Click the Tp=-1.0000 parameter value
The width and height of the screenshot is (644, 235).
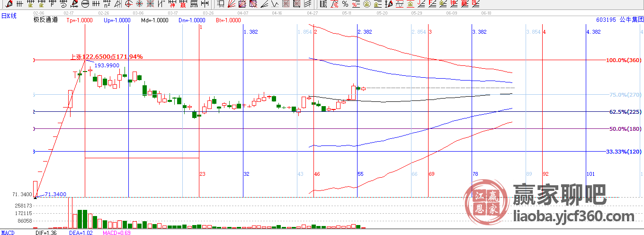coord(80,20)
